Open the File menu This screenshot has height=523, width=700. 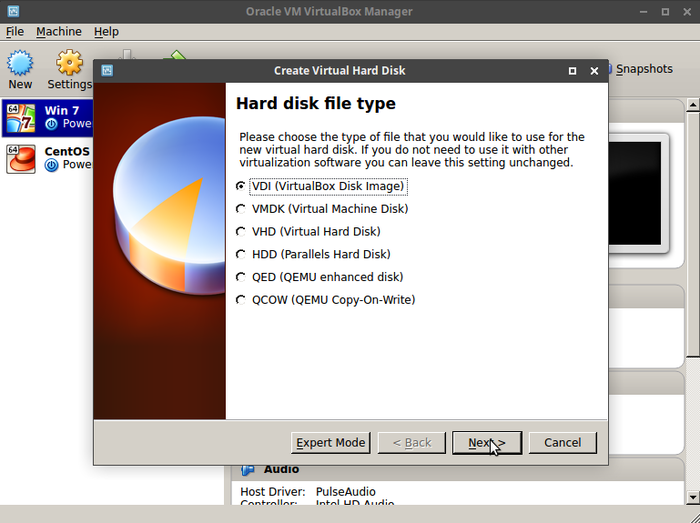[15, 32]
